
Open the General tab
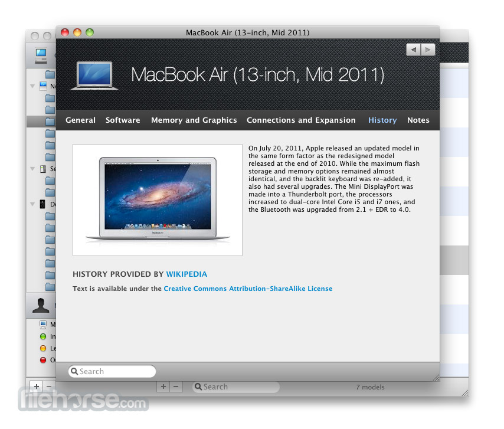coord(80,120)
